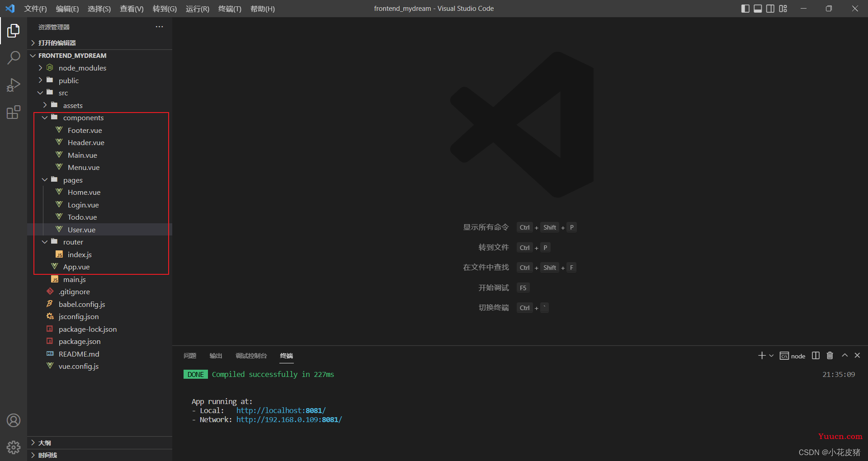Viewport: 868px width, 461px height.
Task: Open the Run menu
Action: (198, 9)
